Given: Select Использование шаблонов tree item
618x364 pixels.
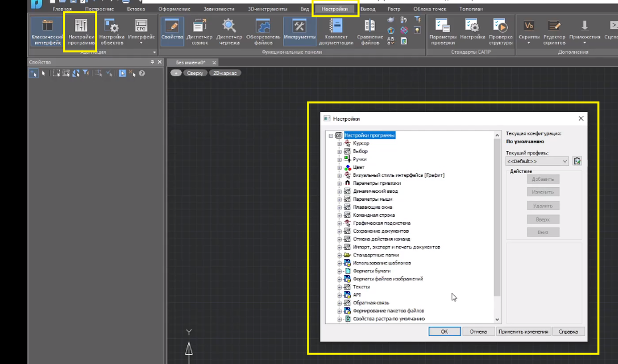Looking at the screenshot, I should click(x=382, y=263).
